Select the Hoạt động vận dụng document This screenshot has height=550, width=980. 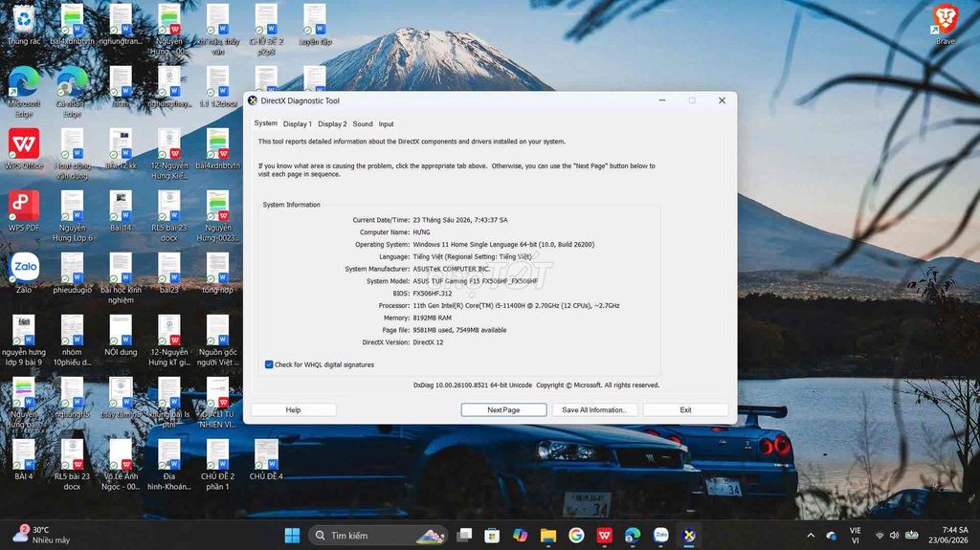click(72, 154)
